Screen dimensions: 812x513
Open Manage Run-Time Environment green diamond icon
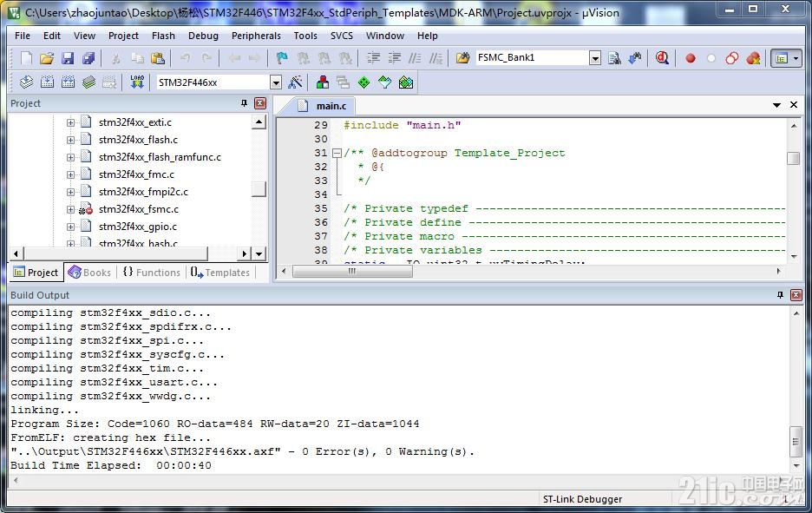click(x=364, y=82)
